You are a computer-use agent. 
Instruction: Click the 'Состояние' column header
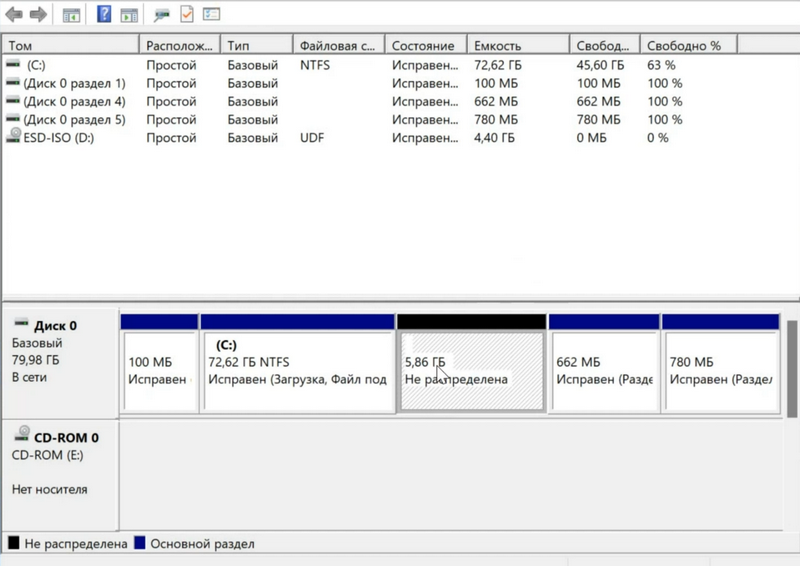[424, 46]
